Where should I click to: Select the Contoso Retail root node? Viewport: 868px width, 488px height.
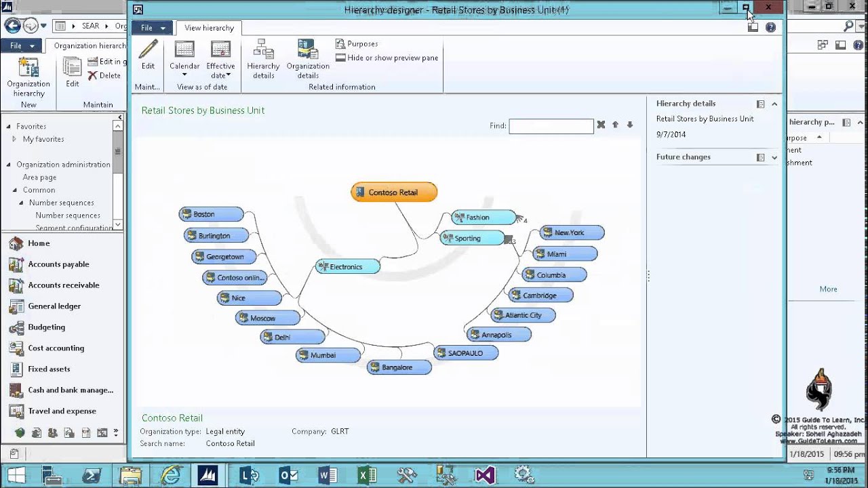point(394,192)
